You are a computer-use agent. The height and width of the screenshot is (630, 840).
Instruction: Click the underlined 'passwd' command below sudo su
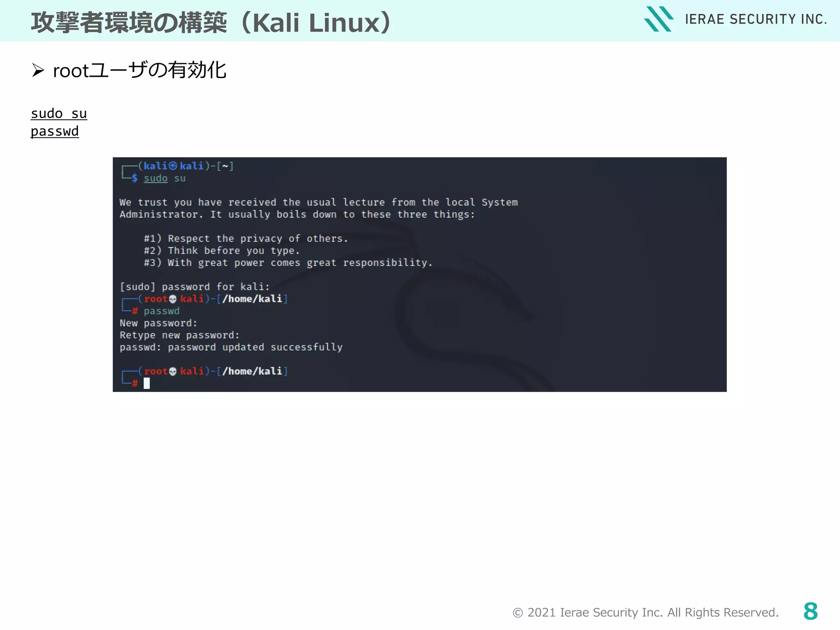(x=55, y=132)
